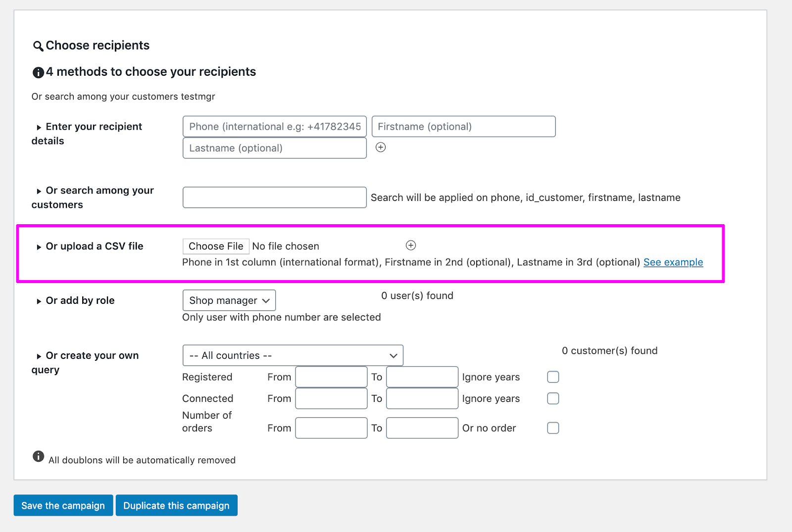The width and height of the screenshot is (792, 532).
Task: Toggle the Or upload a CSV file arrow
Action: 39,247
